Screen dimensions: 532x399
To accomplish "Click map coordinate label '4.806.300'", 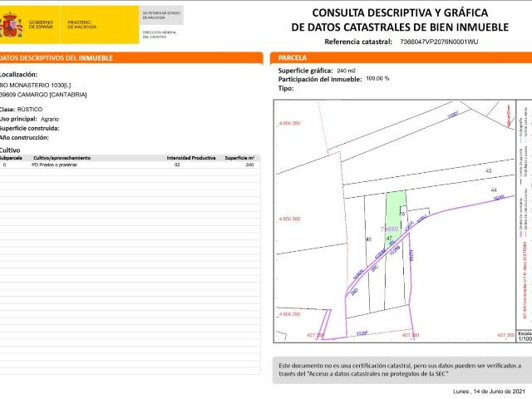I will click(289, 219).
